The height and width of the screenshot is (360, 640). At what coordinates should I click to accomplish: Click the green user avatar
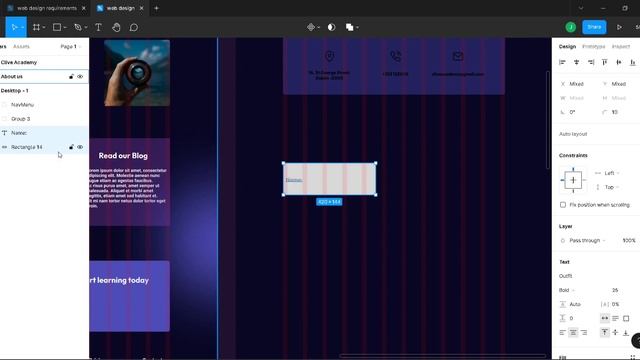[x=571, y=27]
